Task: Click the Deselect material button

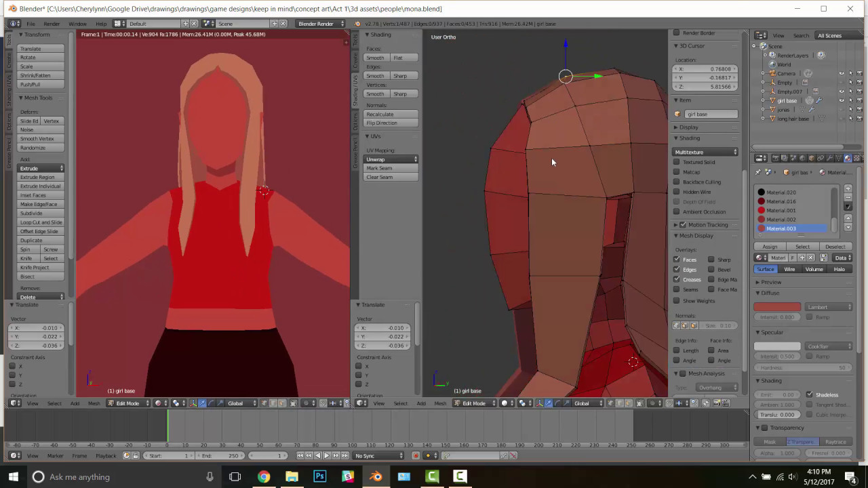Action: (835, 247)
